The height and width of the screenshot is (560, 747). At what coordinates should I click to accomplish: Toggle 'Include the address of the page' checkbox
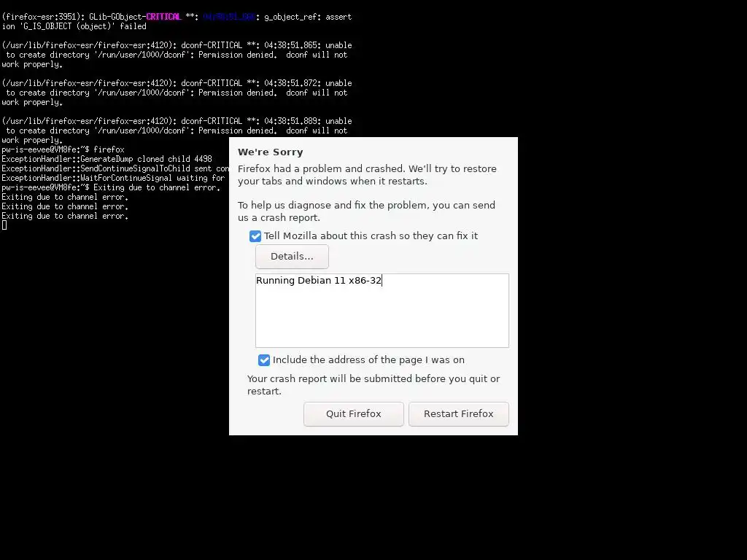pos(264,360)
